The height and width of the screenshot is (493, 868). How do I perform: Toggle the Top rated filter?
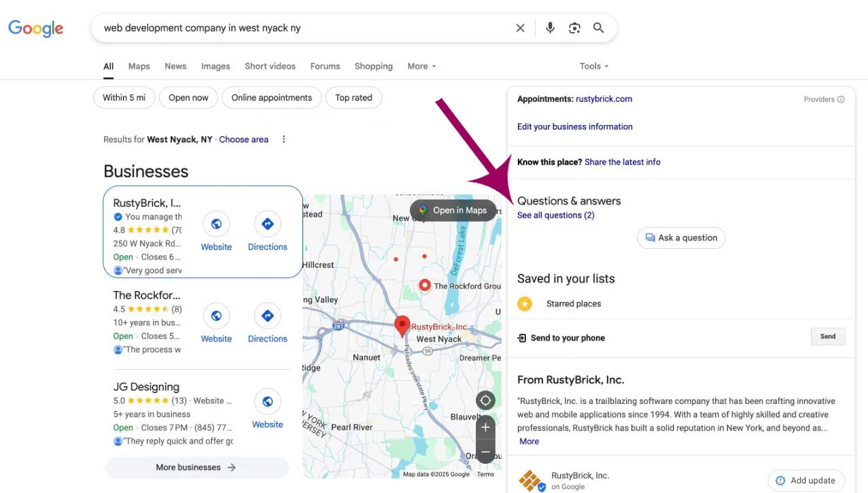pyautogui.click(x=353, y=98)
